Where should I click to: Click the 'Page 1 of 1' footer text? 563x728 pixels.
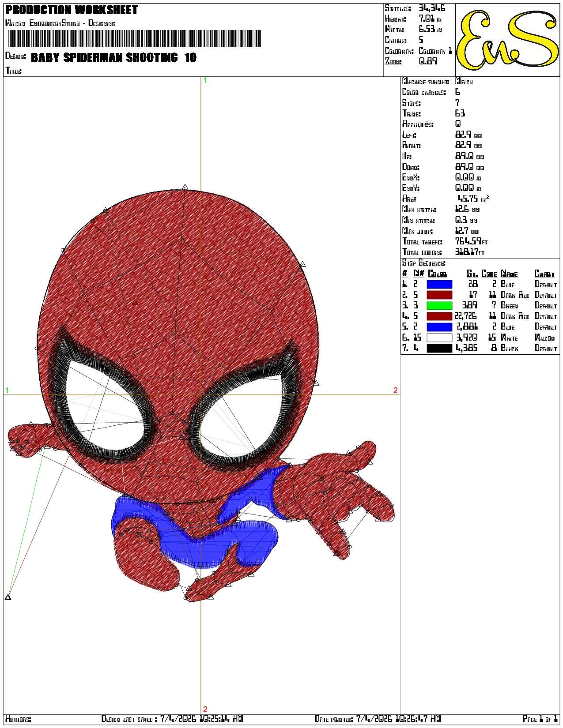(x=540, y=719)
